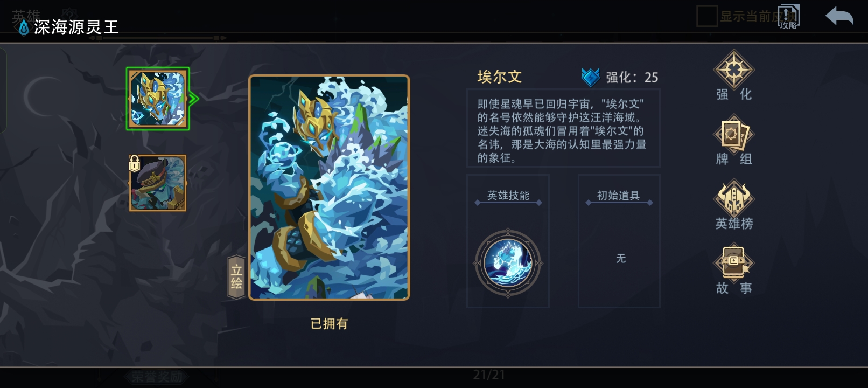
Task: Tap the blue 强化 level gem icon
Action: click(591, 77)
